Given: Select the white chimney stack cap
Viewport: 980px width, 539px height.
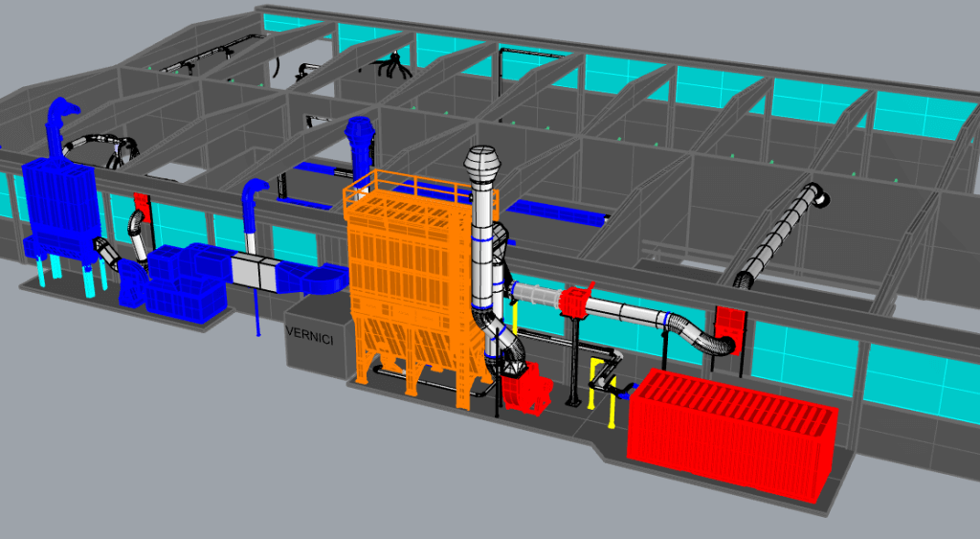Looking at the screenshot, I should coord(483,166).
